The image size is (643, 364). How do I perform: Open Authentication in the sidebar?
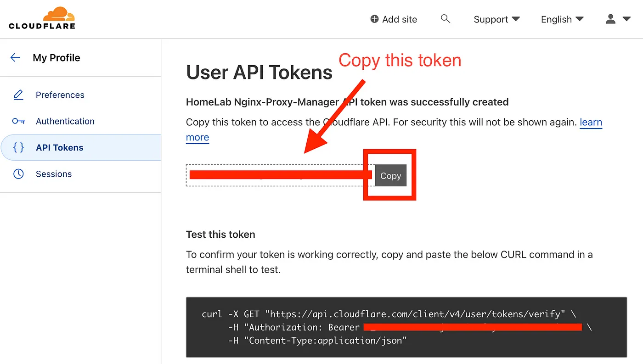click(x=65, y=121)
